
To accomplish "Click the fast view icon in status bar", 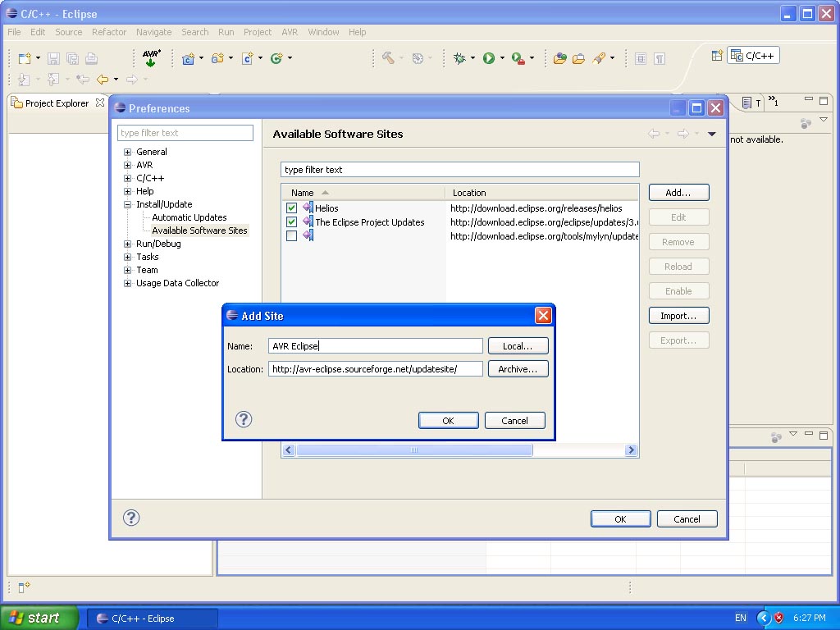I will 24,587.
